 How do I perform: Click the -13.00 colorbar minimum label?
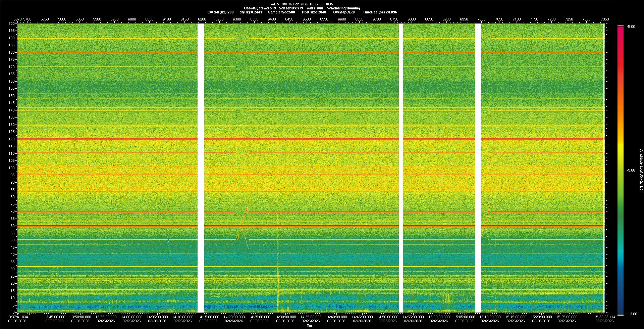coord(632,314)
